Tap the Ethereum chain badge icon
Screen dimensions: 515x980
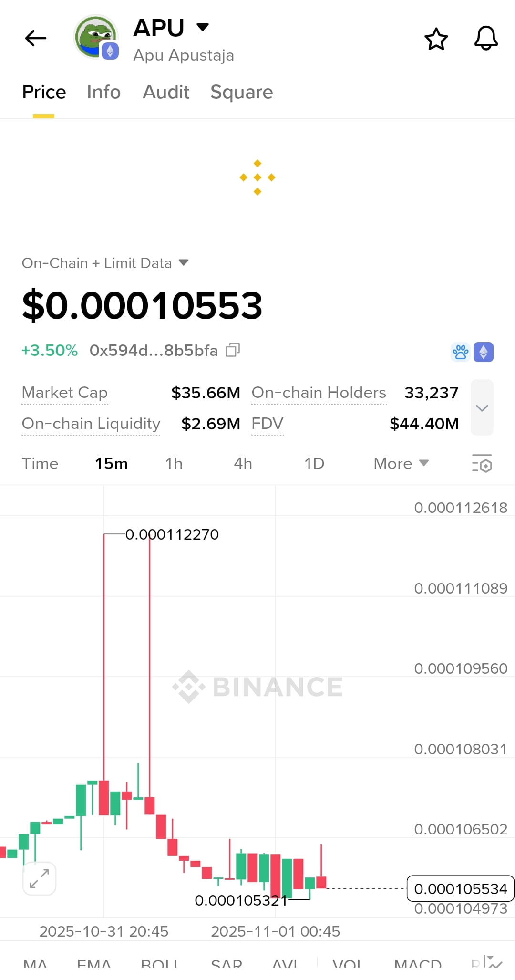[484, 352]
